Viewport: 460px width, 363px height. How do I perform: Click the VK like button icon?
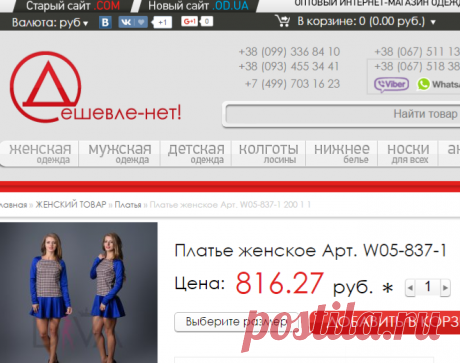[133, 22]
